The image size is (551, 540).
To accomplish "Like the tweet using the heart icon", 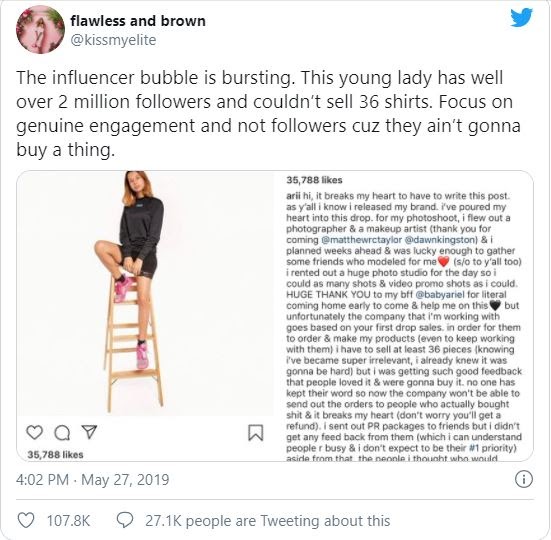I will click(26, 520).
